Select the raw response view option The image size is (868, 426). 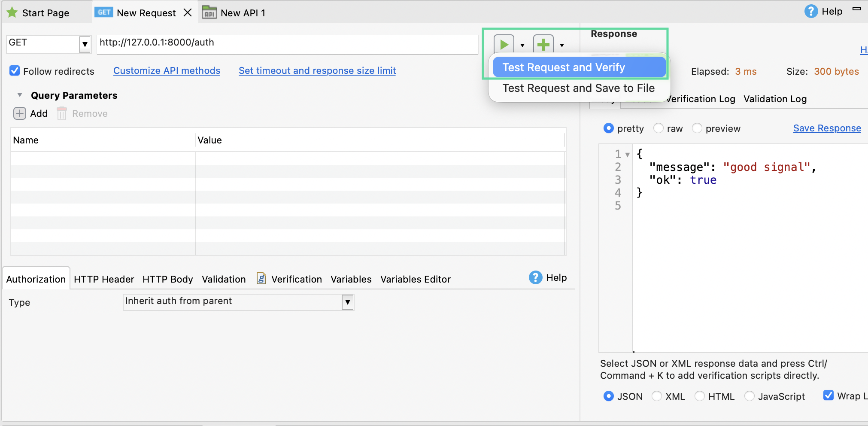659,128
